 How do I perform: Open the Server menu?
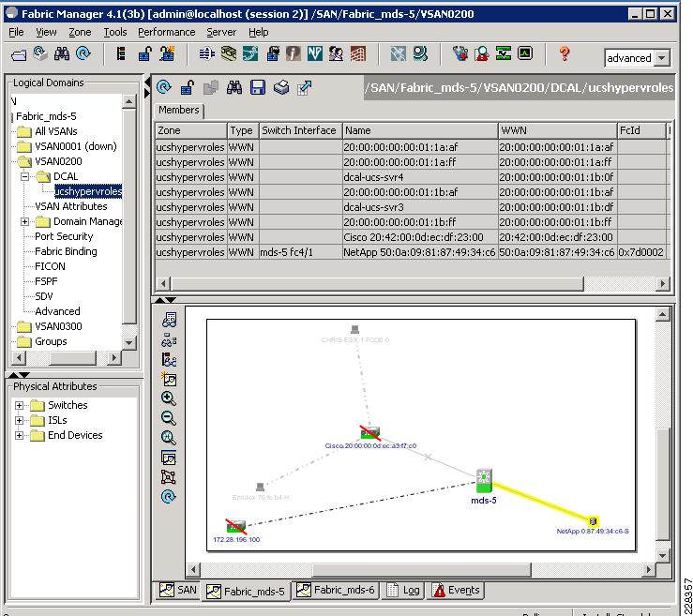(x=221, y=32)
